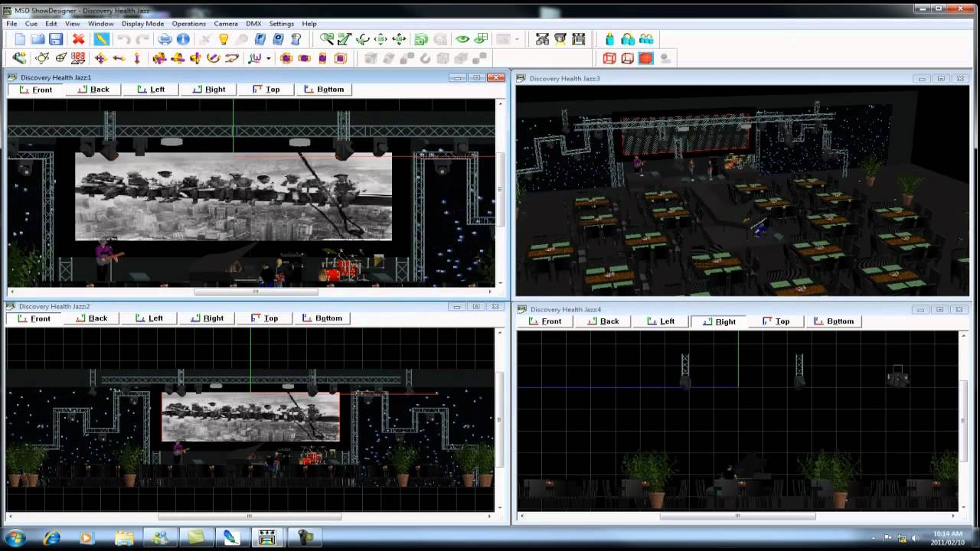Switch Jazz:1 window to Top view
This screenshot has height=551, width=980.
point(266,90)
